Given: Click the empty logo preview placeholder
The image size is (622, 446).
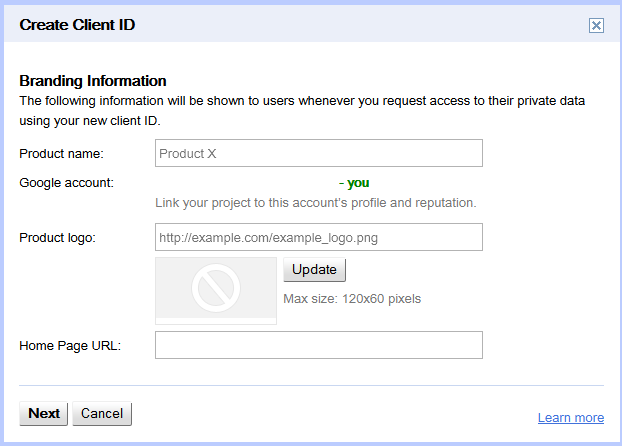Looking at the screenshot, I should click(x=216, y=290).
